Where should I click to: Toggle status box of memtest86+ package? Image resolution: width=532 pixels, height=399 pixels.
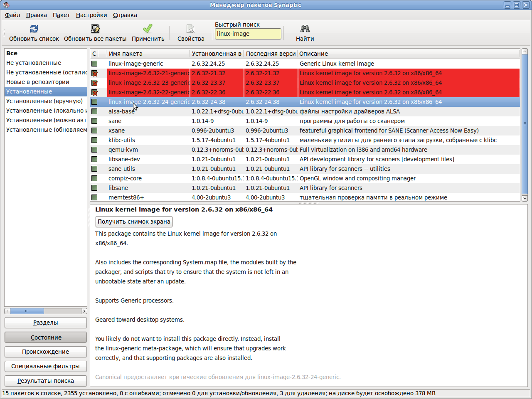[94, 197]
